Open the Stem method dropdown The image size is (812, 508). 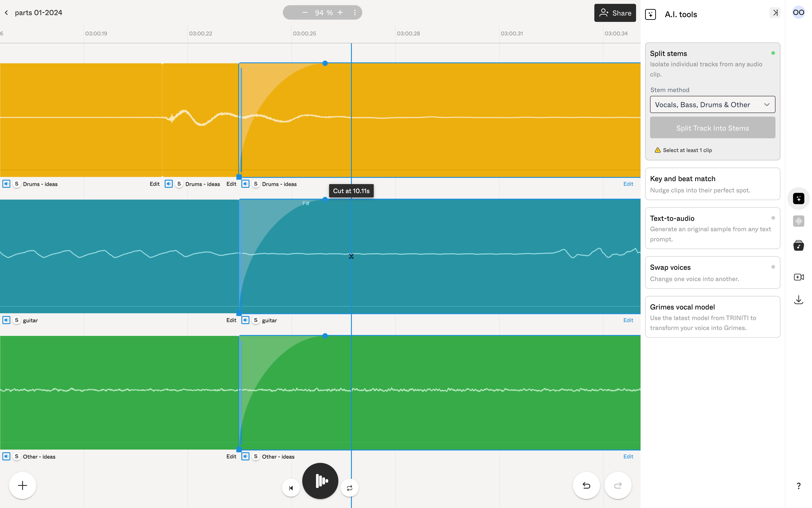click(712, 105)
